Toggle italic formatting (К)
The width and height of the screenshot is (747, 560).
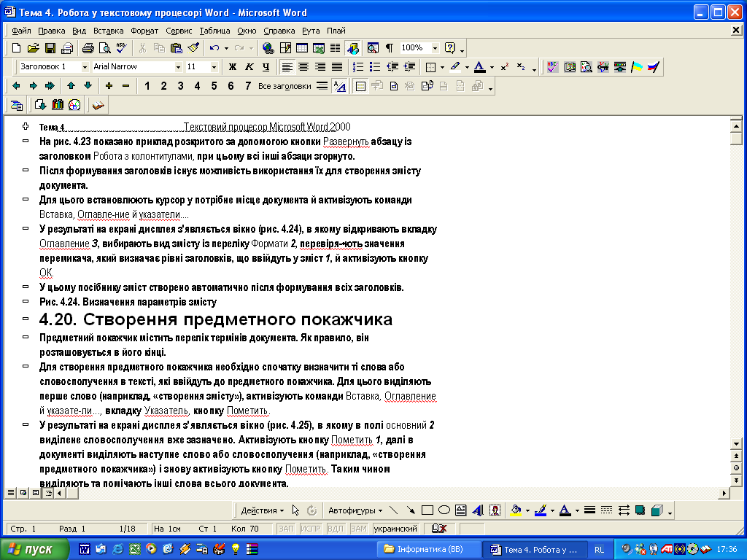pyautogui.click(x=249, y=66)
